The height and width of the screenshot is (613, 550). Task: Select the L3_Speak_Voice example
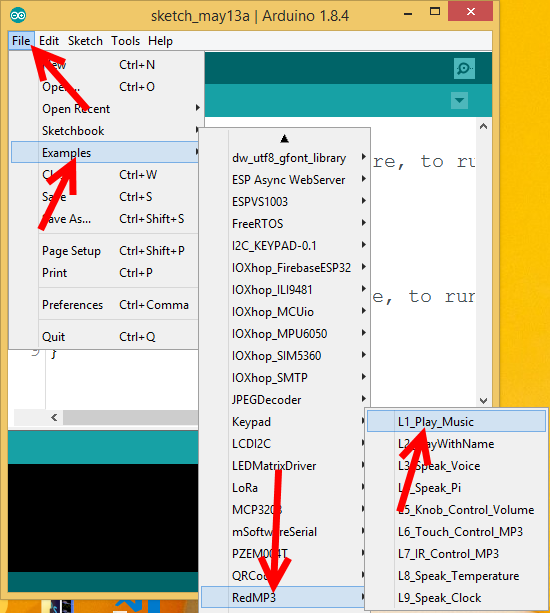tap(456, 466)
